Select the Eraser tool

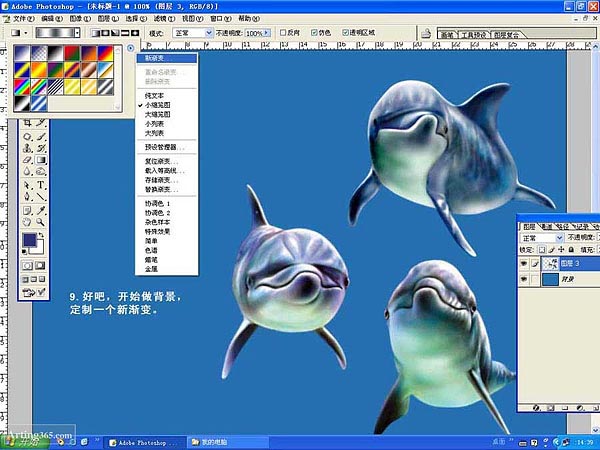[x=27, y=160]
